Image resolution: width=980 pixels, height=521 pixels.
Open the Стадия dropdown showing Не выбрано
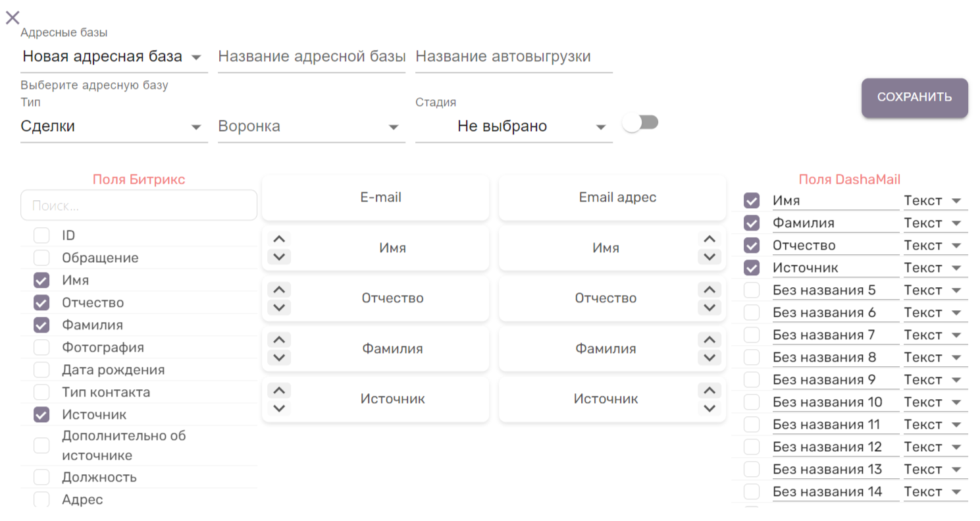click(513, 126)
